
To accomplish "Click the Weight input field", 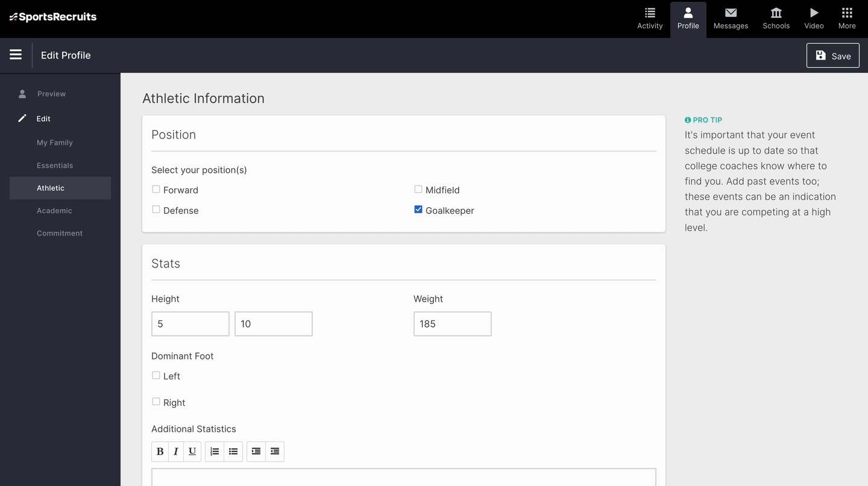I will [452, 324].
